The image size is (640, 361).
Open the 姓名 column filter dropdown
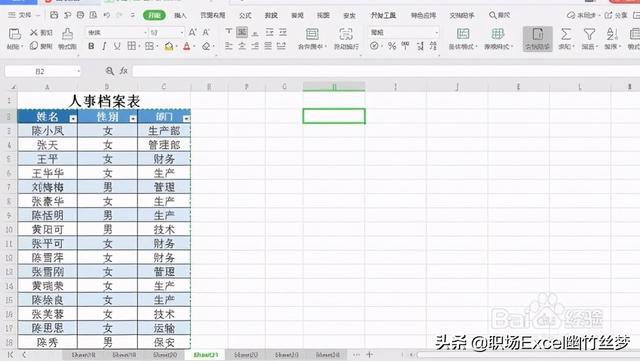pos(73,118)
